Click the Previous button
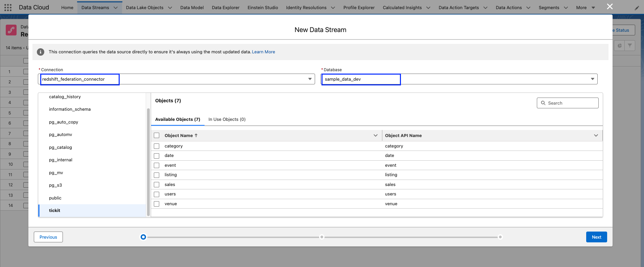The image size is (644, 267). (x=48, y=237)
